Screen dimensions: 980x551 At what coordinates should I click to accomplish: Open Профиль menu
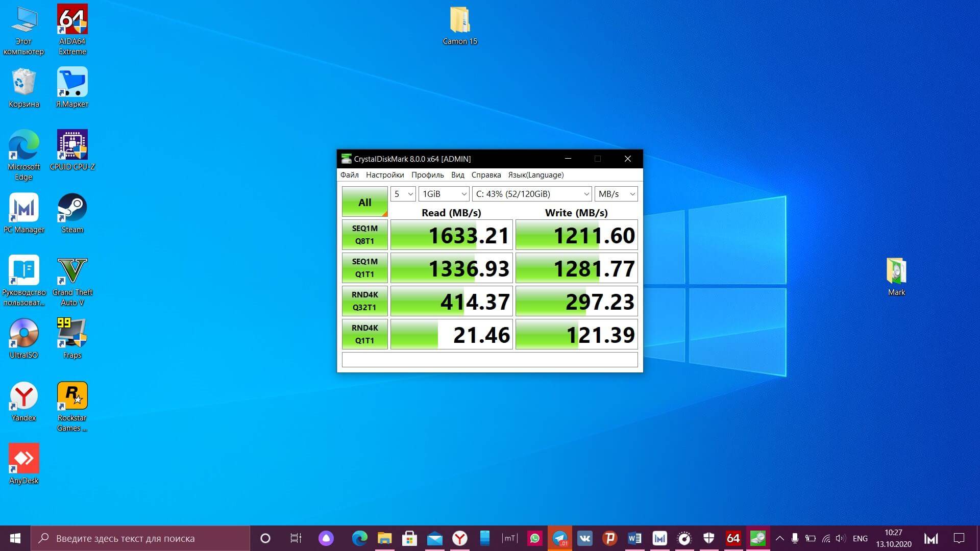pyautogui.click(x=427, y=175)
